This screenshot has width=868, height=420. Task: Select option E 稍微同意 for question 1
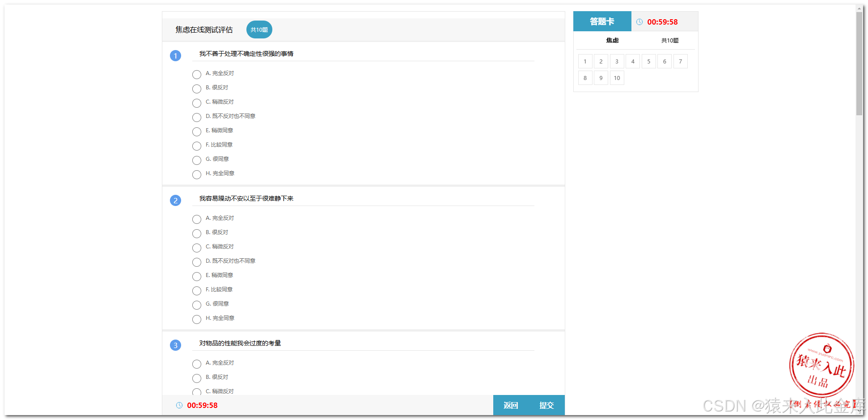pyautogui.click(x=197, y=132)
